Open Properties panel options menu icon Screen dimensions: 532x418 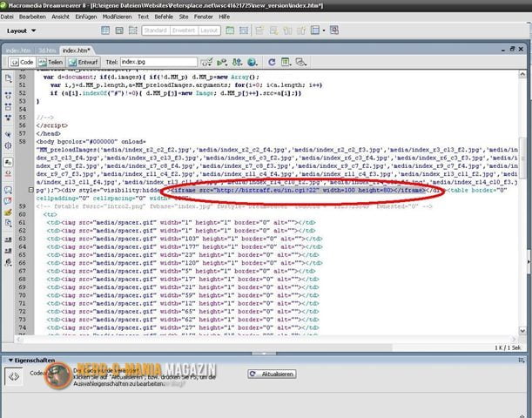[x=522, y=361]
